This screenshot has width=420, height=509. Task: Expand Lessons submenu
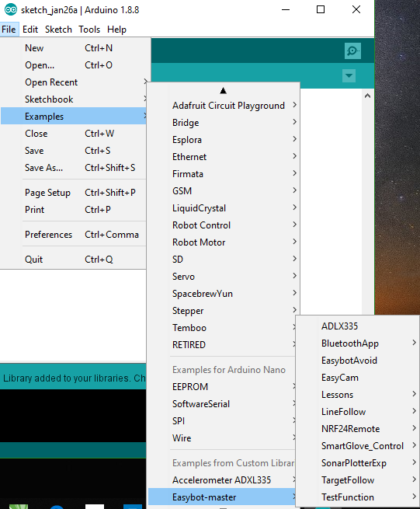[358, 395]
